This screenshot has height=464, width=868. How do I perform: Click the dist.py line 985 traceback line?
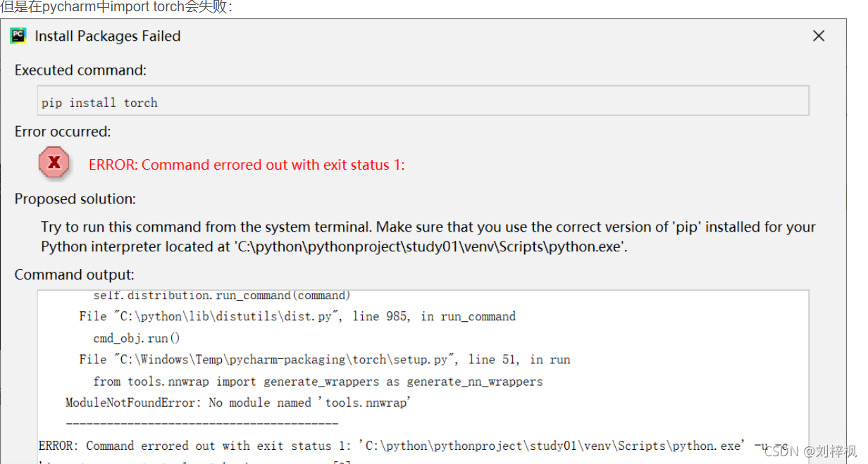click(x=297, y=317)
